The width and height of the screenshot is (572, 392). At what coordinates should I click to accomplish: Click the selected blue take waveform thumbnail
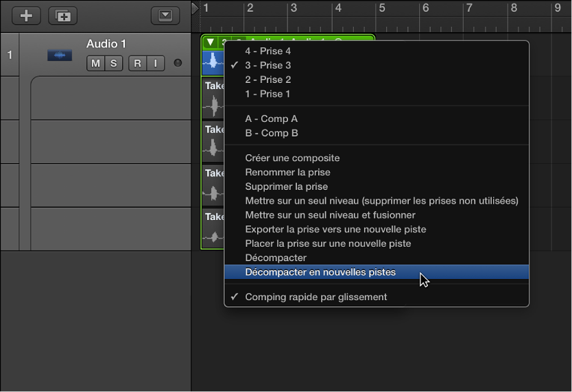tap(213, 62)
